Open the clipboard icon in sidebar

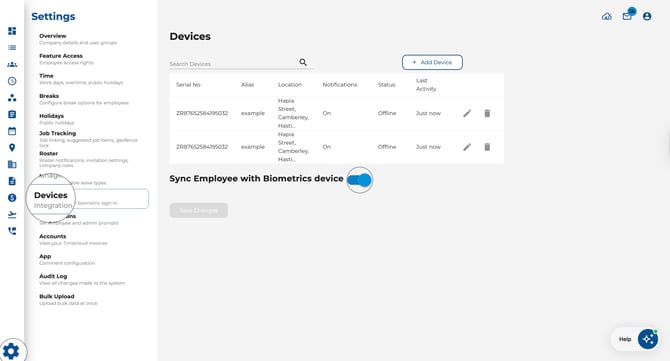tap(12, 114)
